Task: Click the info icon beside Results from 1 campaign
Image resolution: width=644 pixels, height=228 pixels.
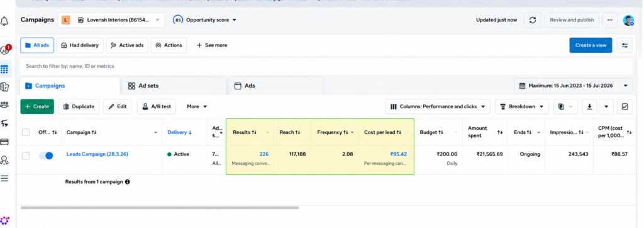Action: click(x=127, y=181)
